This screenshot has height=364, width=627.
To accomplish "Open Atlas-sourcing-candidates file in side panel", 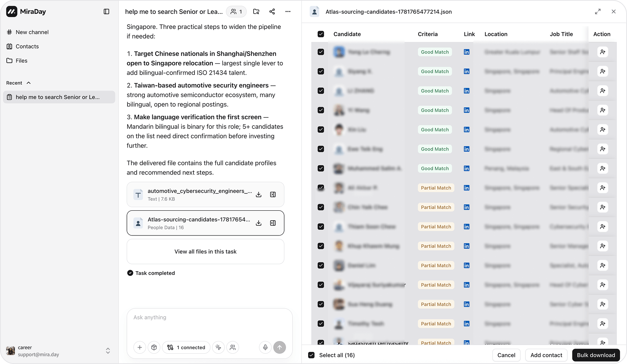I will 273,223.
